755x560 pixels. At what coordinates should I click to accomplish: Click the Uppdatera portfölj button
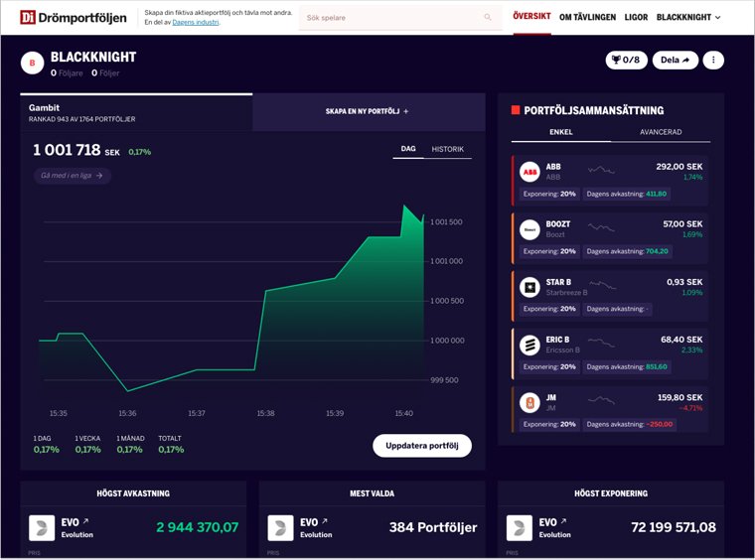point(422,445)
